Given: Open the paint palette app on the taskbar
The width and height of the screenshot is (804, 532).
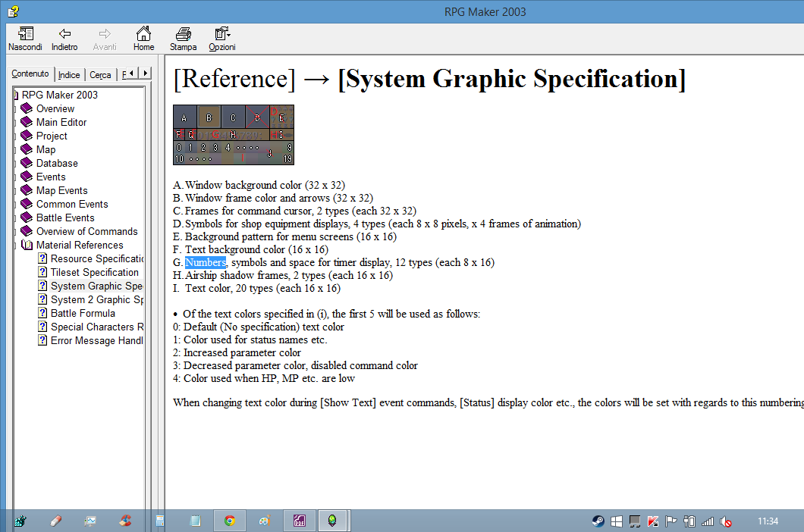Looking at the screenshot, I should (265, 521).
